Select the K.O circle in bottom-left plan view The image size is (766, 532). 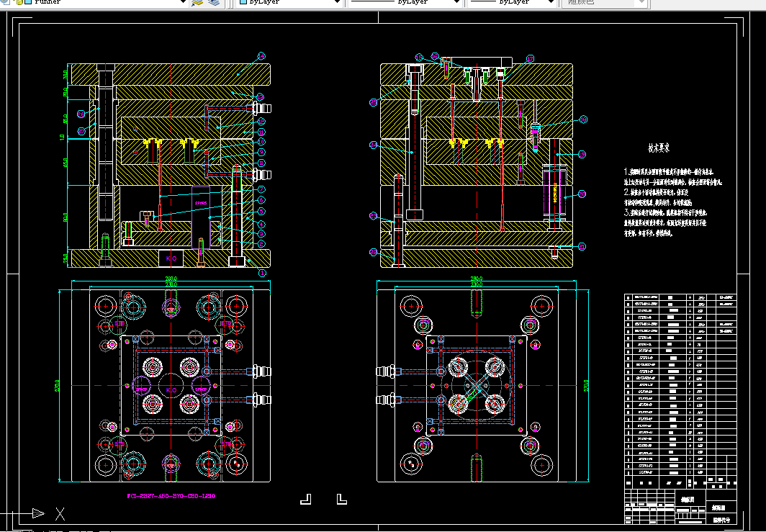point(171,387)
